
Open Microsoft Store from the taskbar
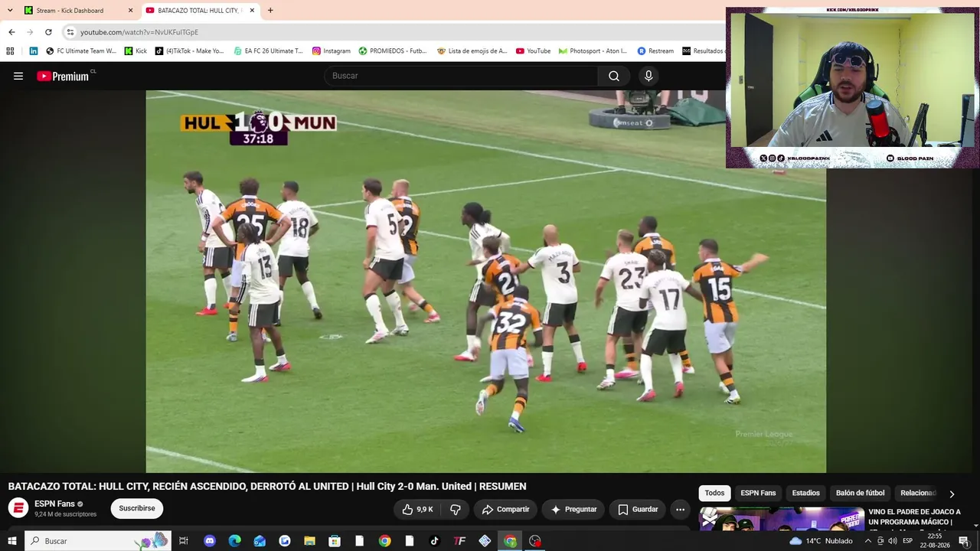(x=335, y=541)
